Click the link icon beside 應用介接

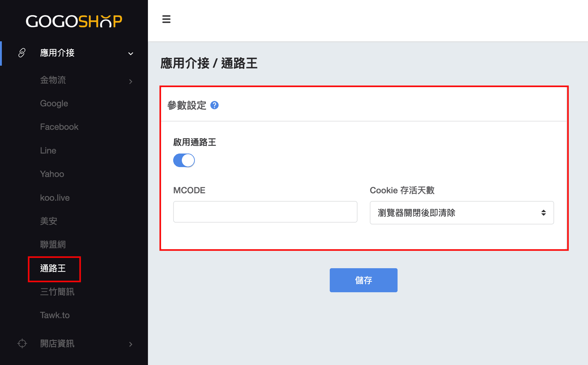[22, 53]
